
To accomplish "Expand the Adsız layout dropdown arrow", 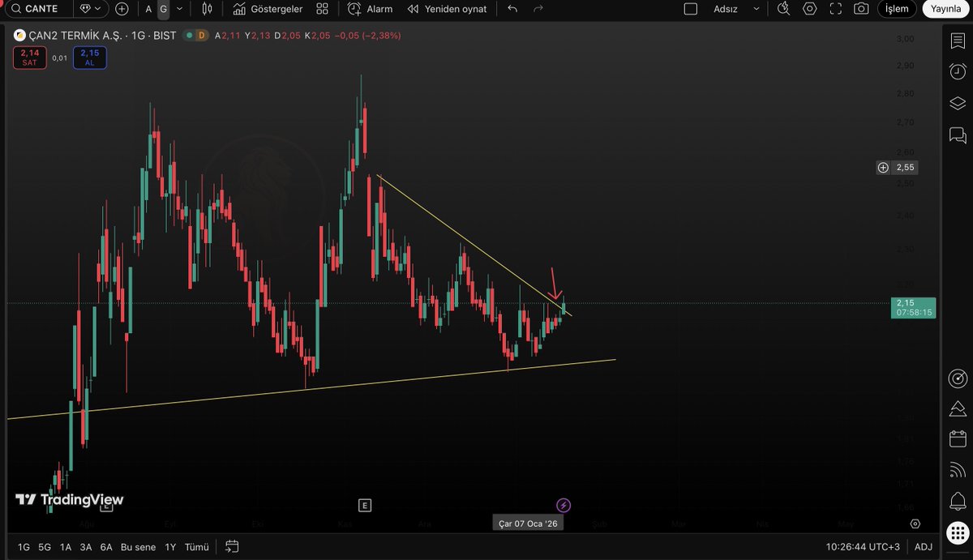I will [x=757, y=9].
